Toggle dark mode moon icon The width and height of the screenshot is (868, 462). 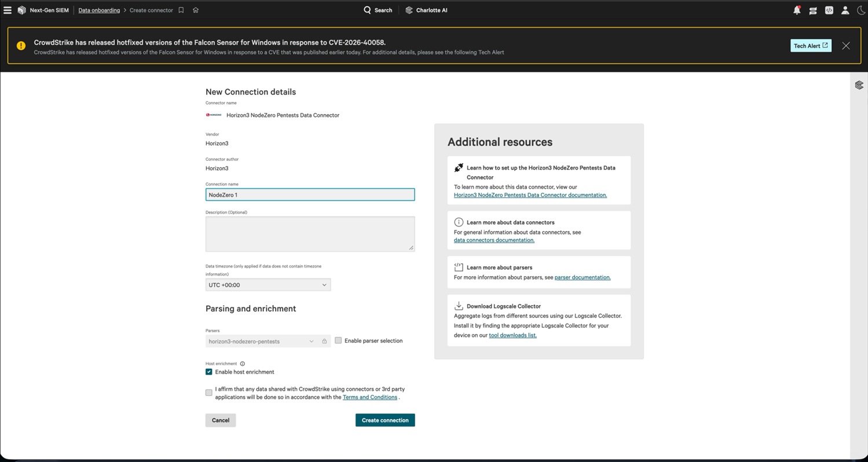861,10
